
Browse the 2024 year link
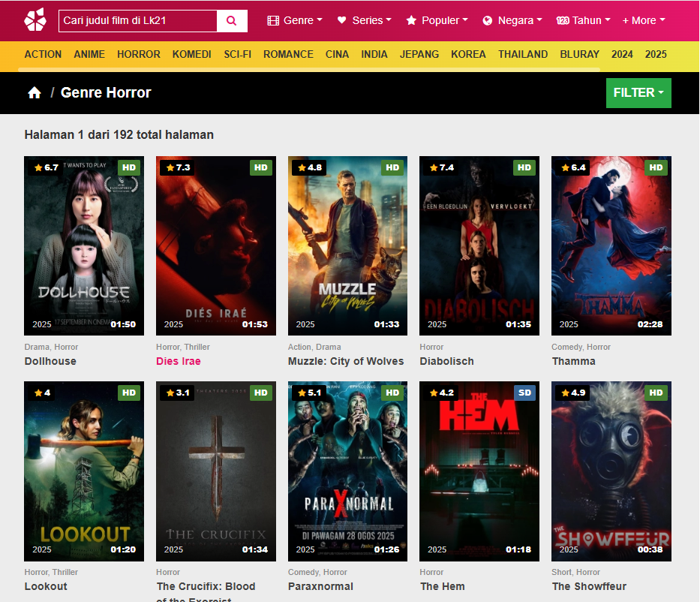point(622,55)
